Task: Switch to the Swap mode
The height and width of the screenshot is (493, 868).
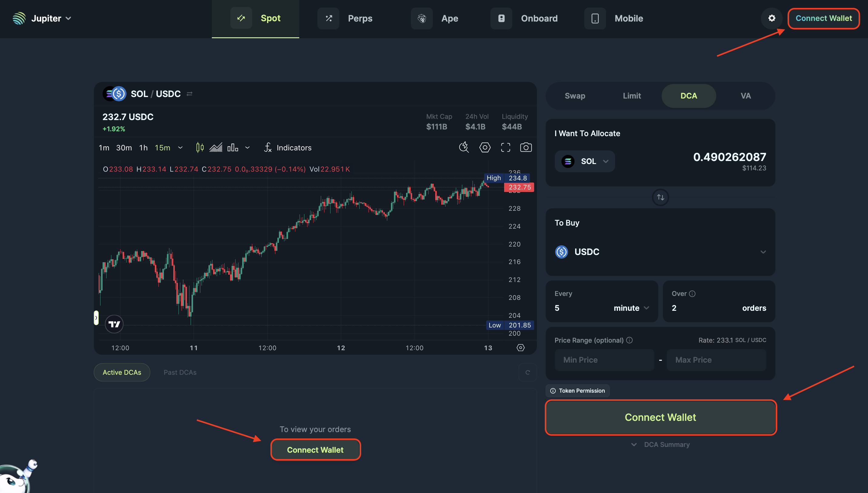Action: [x=574, y=95]
